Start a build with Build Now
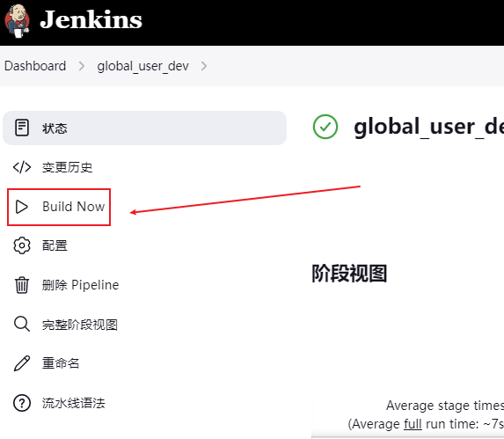This screenshot has height=439, width=504. pyautogui.click(x=74, y=207)
